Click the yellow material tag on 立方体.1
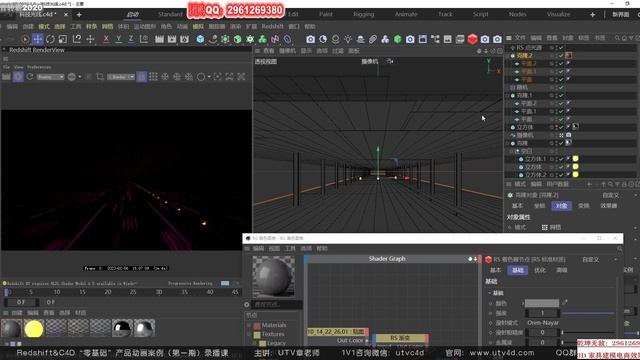 point(576,159)
